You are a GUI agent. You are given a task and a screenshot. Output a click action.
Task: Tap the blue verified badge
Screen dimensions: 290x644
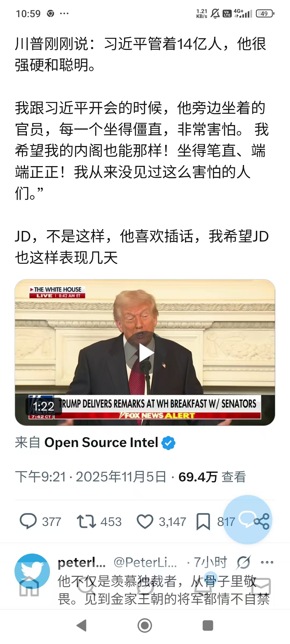coord(168,443)
